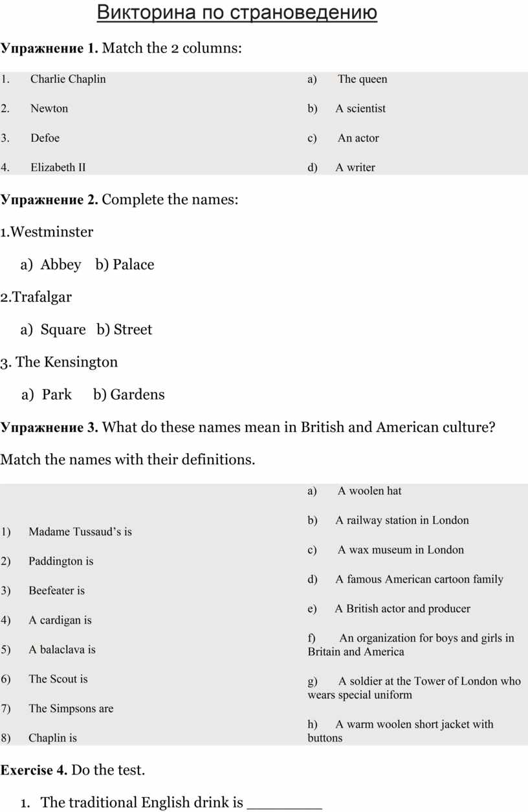This screenshot has width=528, height=812.
Task: Choose 'Park' for The Kensington
Action: tap(57, 394)
